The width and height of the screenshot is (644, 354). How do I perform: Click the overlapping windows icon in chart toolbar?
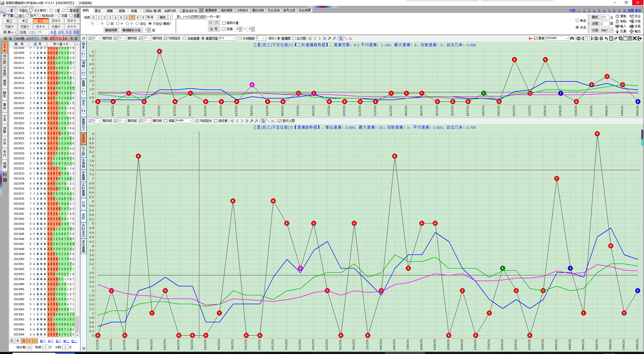pos(621,38)
